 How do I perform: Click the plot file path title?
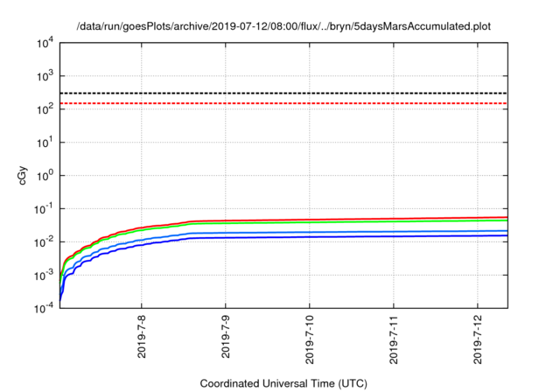coord(283,26)
